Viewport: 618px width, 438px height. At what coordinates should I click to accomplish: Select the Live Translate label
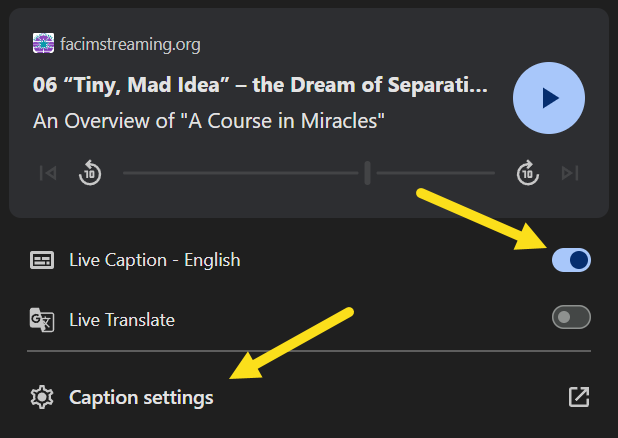[122, 320]
